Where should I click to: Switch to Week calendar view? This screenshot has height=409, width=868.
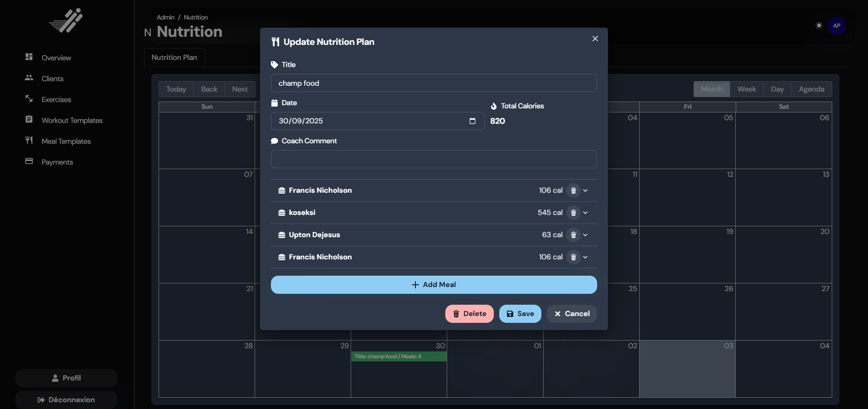pos(747,89)
